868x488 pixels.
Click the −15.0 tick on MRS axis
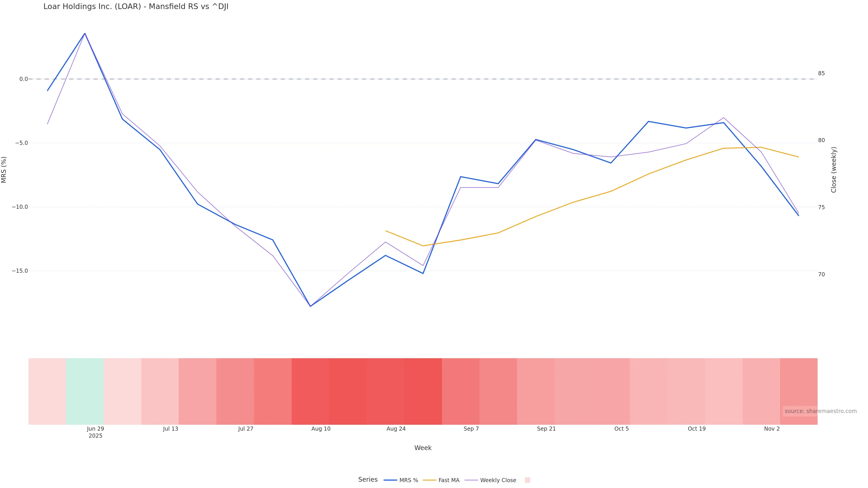[x=20, y=271]
